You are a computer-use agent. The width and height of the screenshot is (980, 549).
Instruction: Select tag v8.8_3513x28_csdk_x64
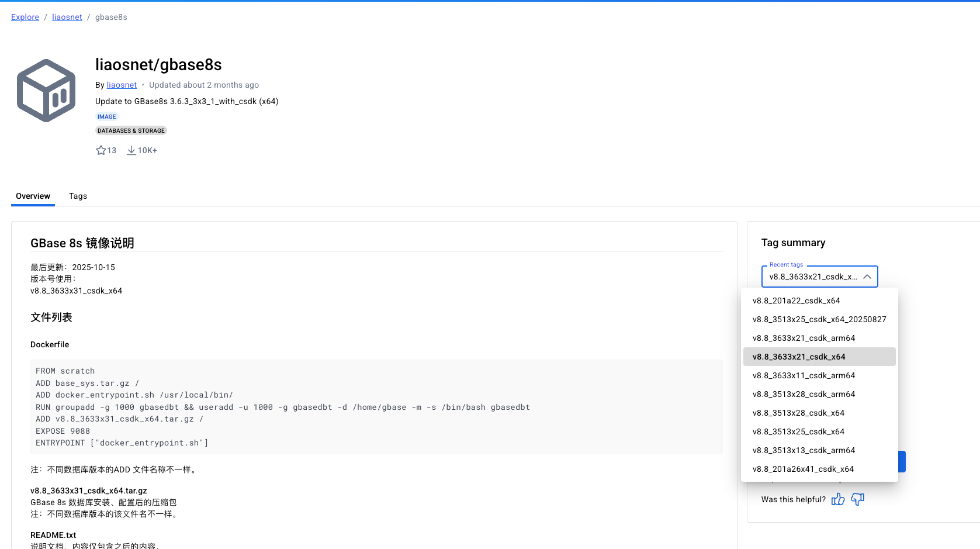819,413
